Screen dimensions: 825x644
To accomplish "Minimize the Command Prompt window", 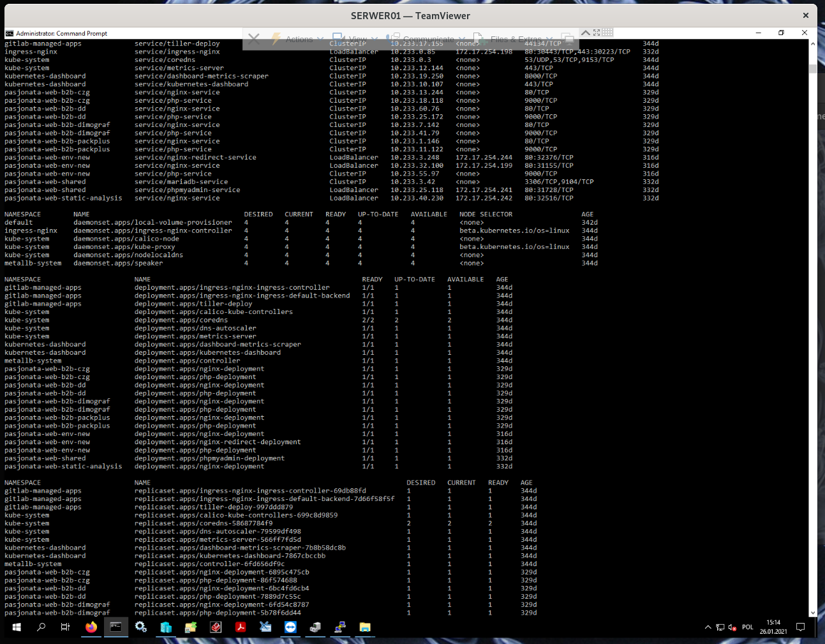I will click(758, 33).
